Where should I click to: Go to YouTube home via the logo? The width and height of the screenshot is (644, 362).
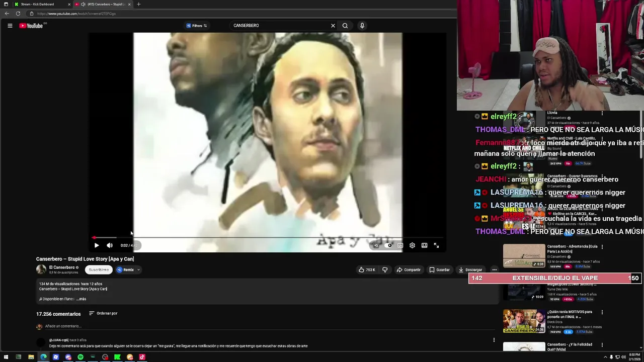[31, 26]
